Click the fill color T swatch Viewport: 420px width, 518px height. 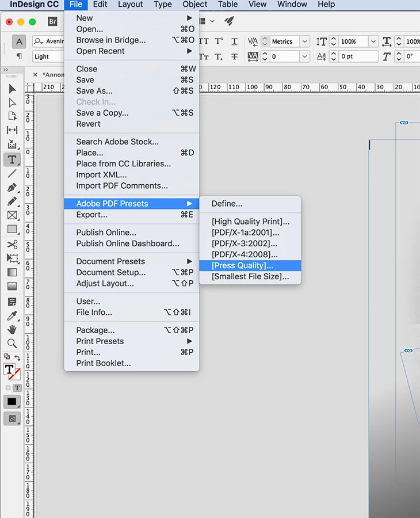coord(9,370)
